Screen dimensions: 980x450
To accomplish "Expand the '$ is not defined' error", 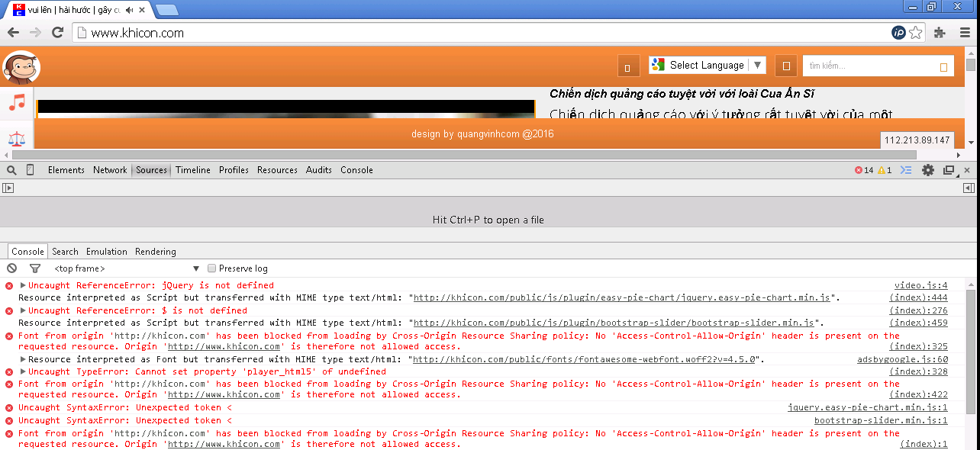I will click(x=23, y=310).
